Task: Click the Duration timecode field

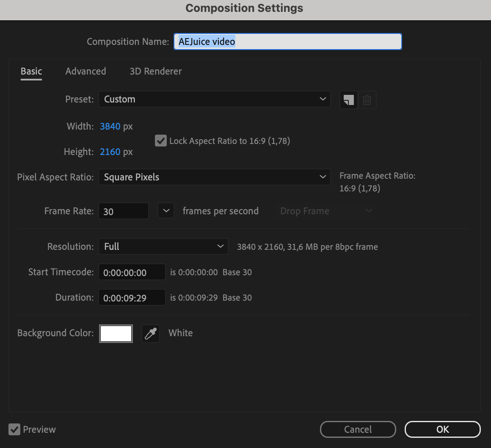Action: click(x=132, y=298)
